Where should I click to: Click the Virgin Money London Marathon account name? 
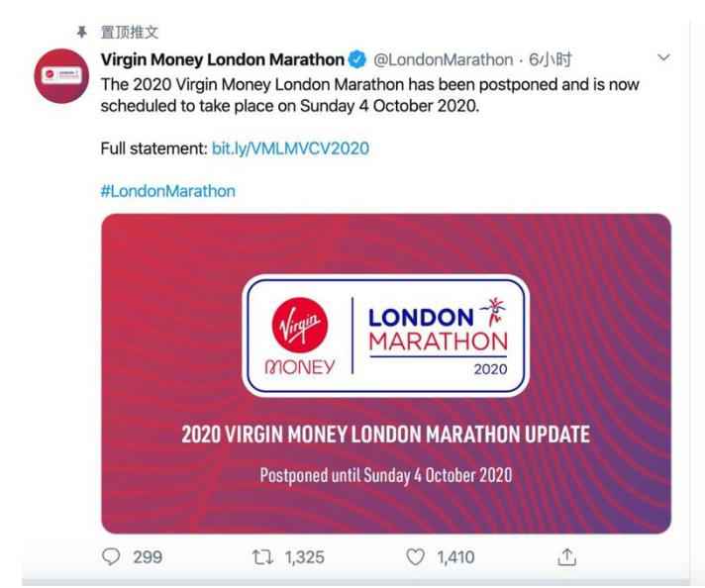[x=222, y=59]
